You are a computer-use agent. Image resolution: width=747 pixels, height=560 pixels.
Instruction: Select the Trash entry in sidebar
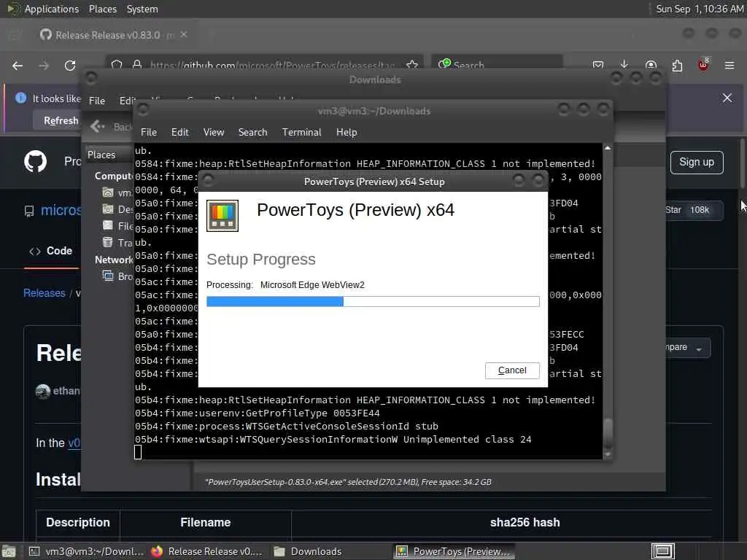point(117,242)
